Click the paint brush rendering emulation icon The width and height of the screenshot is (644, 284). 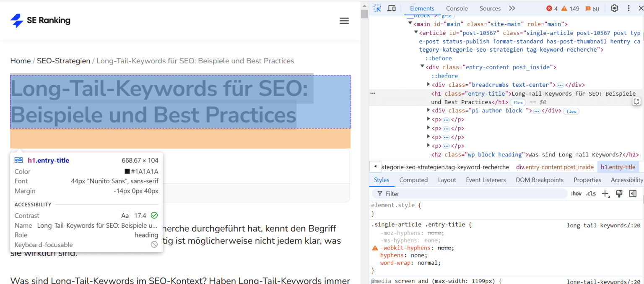tap(619, 193)
